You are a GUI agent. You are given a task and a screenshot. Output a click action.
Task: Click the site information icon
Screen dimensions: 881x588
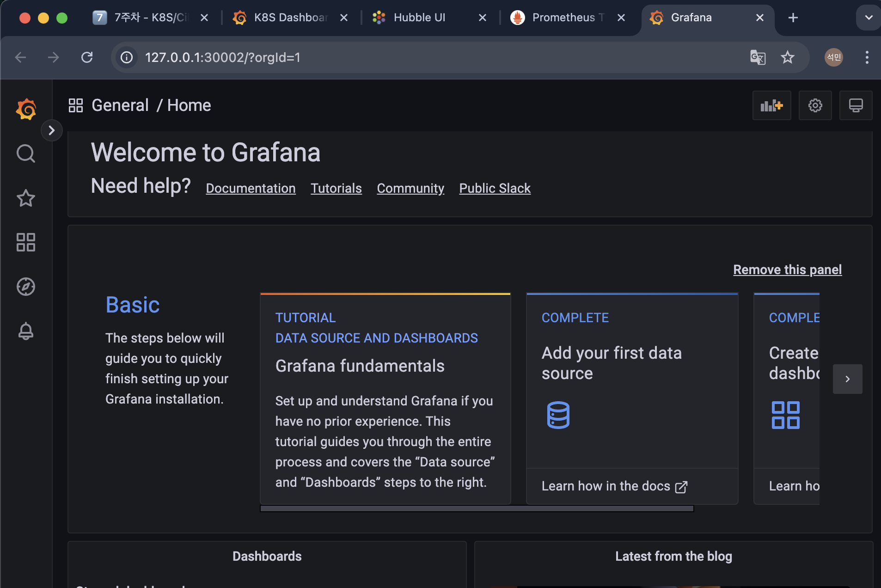[126, 57]
